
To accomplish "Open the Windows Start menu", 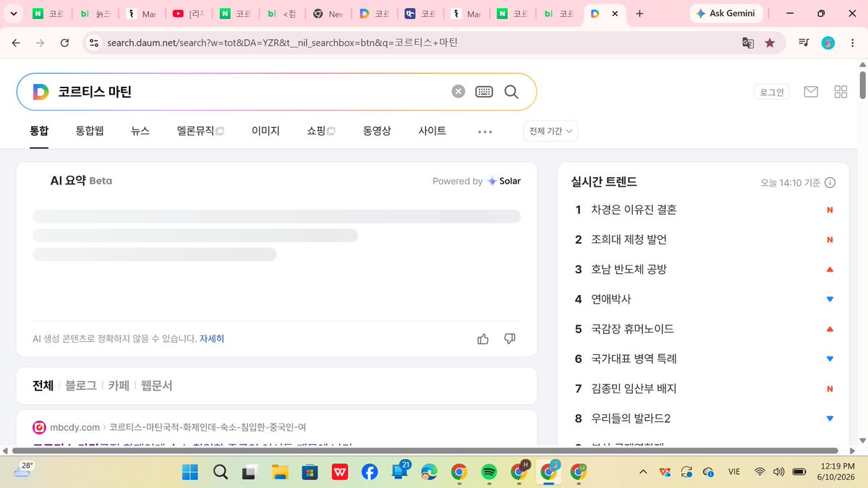I will pyautogui.click(x=190, y=472).
